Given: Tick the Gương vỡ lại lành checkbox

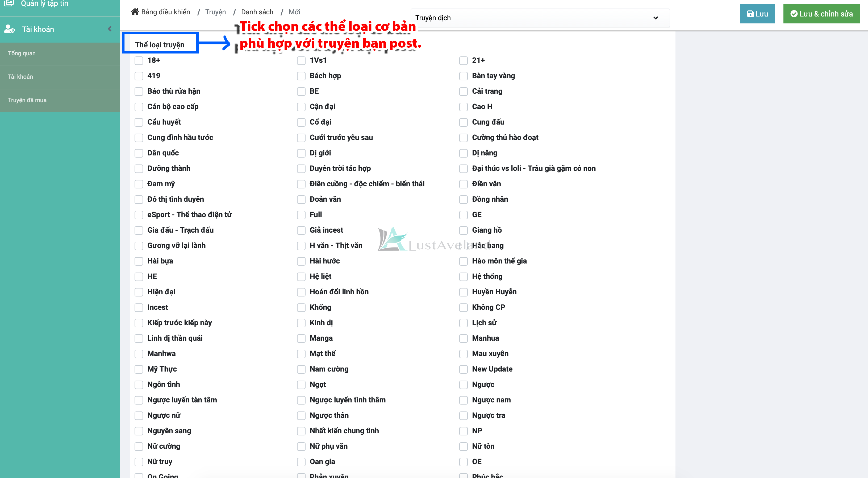Looking at the screenshot, I should point(139,246).
